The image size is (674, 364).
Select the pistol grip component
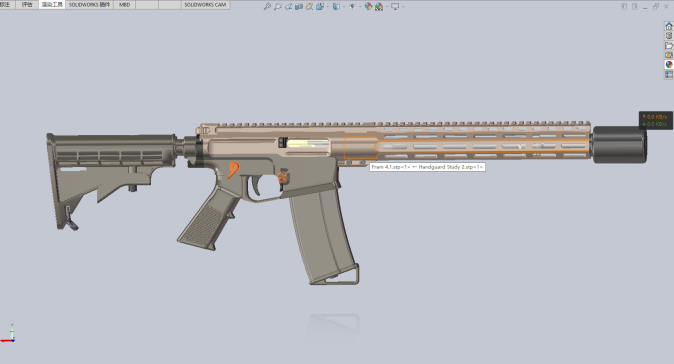coord(208,219)
